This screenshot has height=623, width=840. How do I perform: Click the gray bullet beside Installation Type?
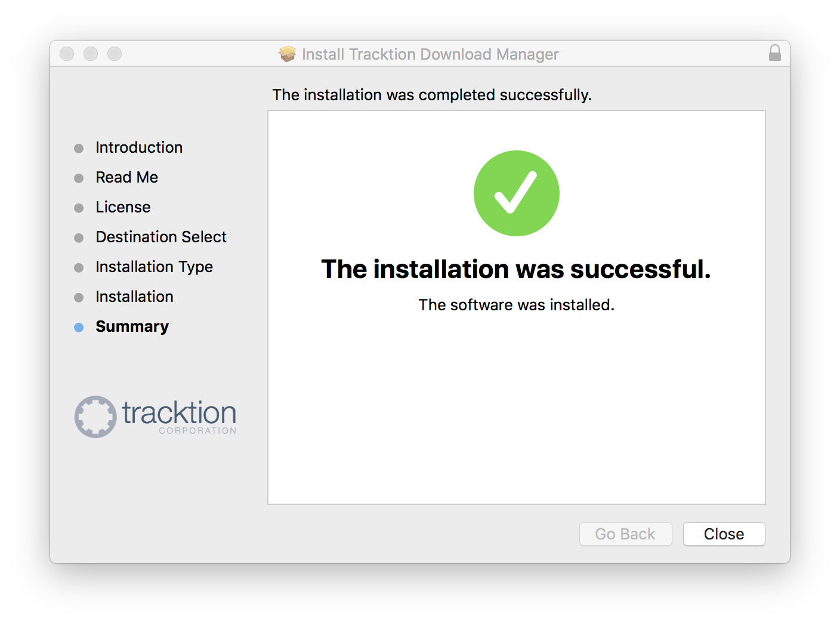tap(79, 267)
